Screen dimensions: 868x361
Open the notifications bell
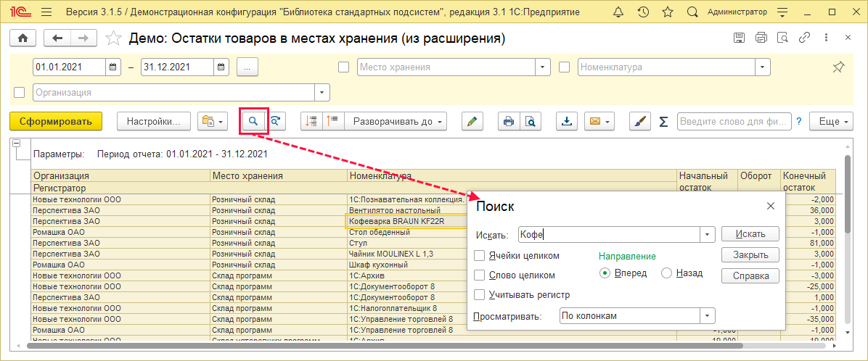click(619, 12)
